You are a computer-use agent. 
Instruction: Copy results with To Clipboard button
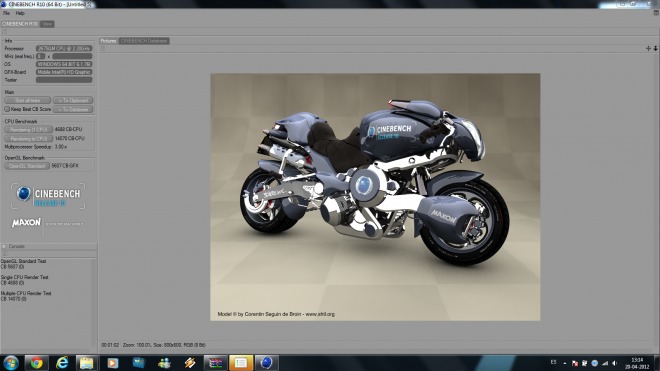(73, 100)
